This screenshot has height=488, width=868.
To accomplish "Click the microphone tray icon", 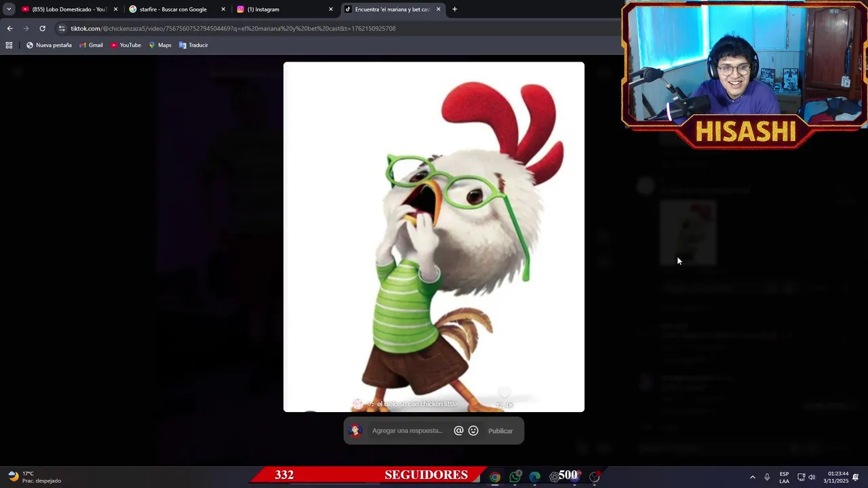I will [x=767, y=477].
